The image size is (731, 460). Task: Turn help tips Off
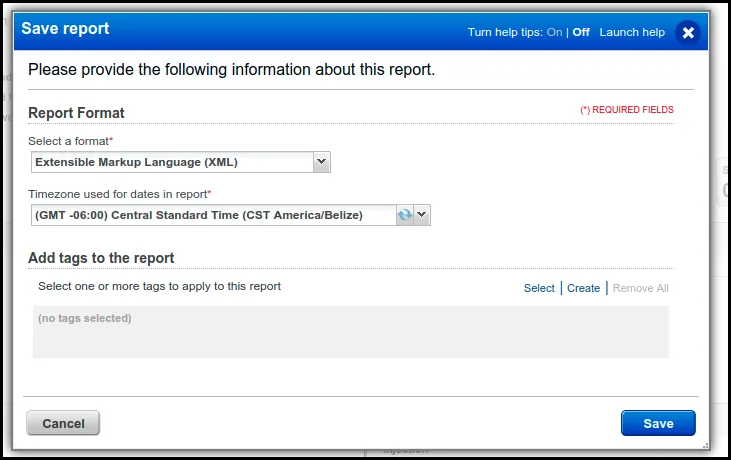[x=581, y=32]
